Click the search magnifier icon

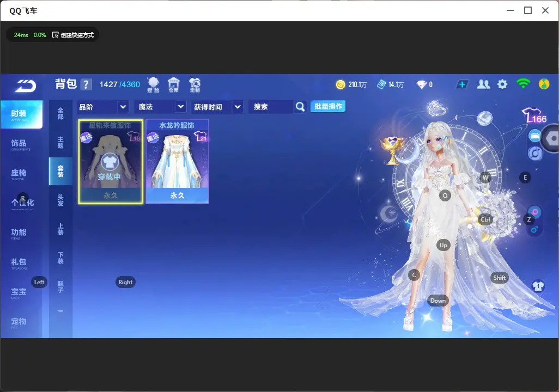coord(300,107)
